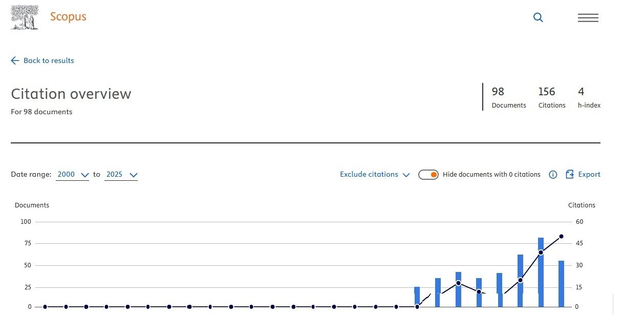644x336 pixels.
Task: Open the hamburger navigation menu
Action: click(588, 18)
